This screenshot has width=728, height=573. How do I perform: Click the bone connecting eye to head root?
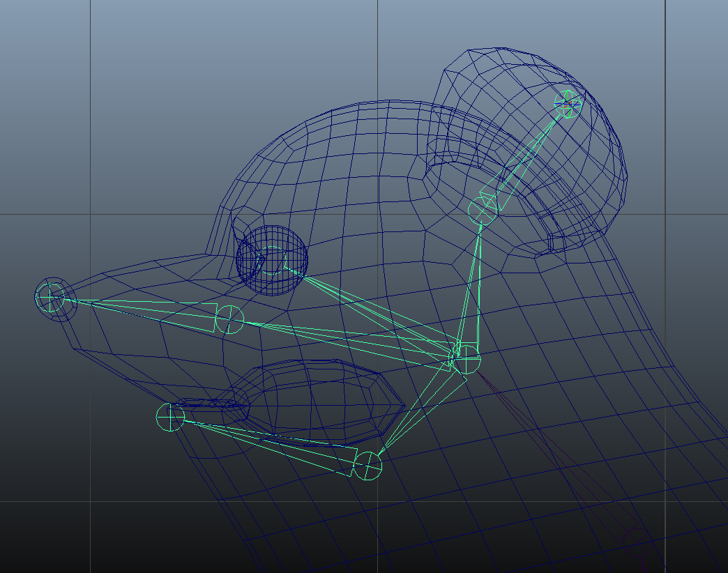[x=370, y=310]
